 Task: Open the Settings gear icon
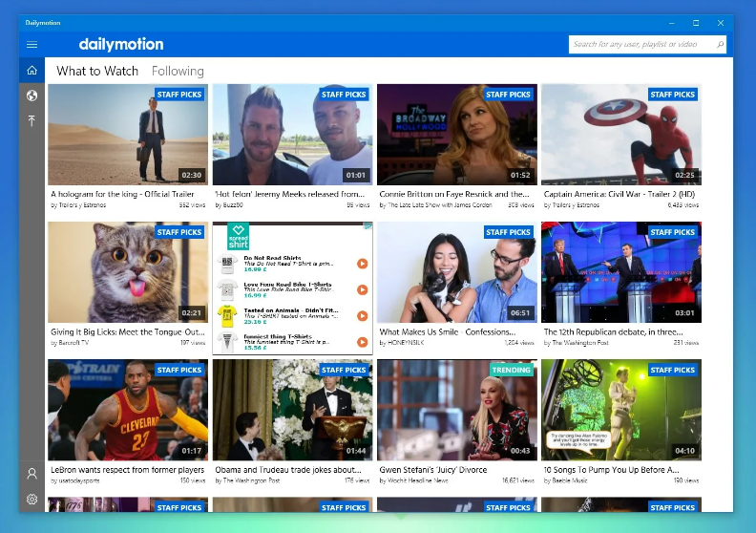pos(31,499)
